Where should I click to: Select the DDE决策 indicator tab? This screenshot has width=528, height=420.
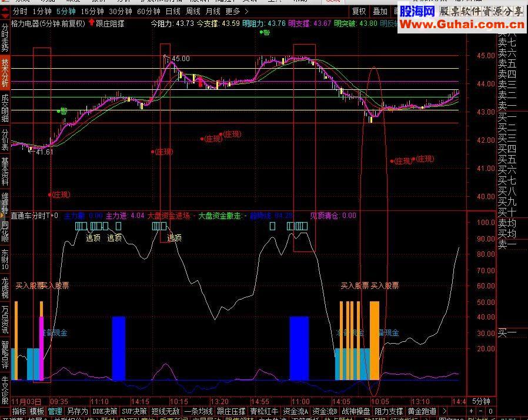click(105, 411)
